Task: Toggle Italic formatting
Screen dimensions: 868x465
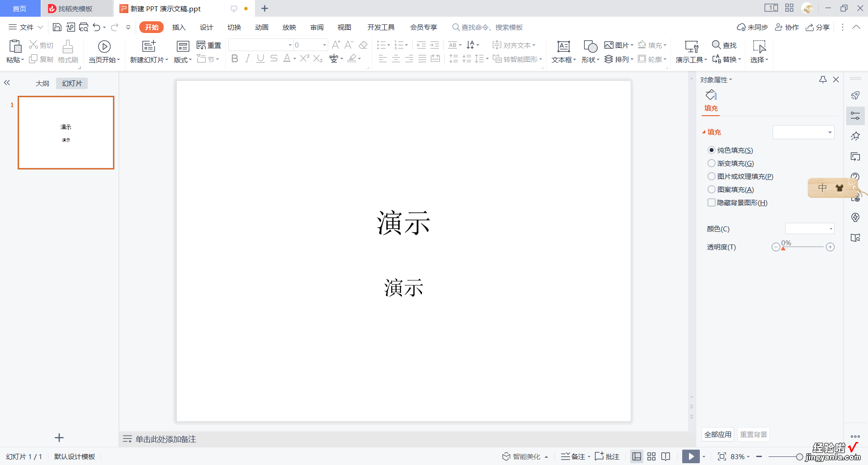Action: coord(247,58)
